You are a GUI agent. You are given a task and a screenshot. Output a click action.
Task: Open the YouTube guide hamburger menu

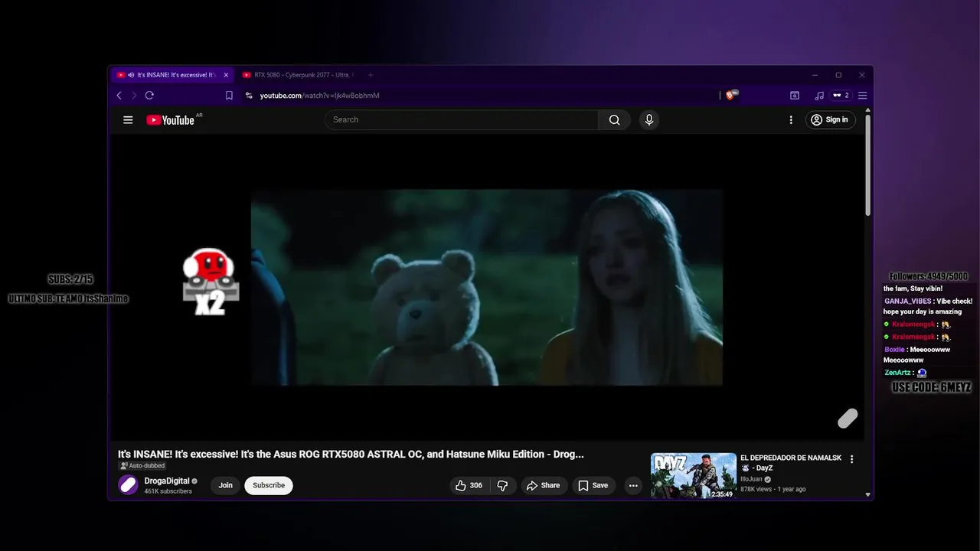click(x=128, y=119)
